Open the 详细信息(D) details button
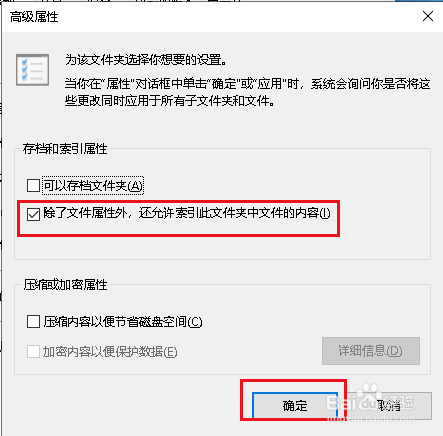This screenshot has width=443, height=436. pos(371,351)
